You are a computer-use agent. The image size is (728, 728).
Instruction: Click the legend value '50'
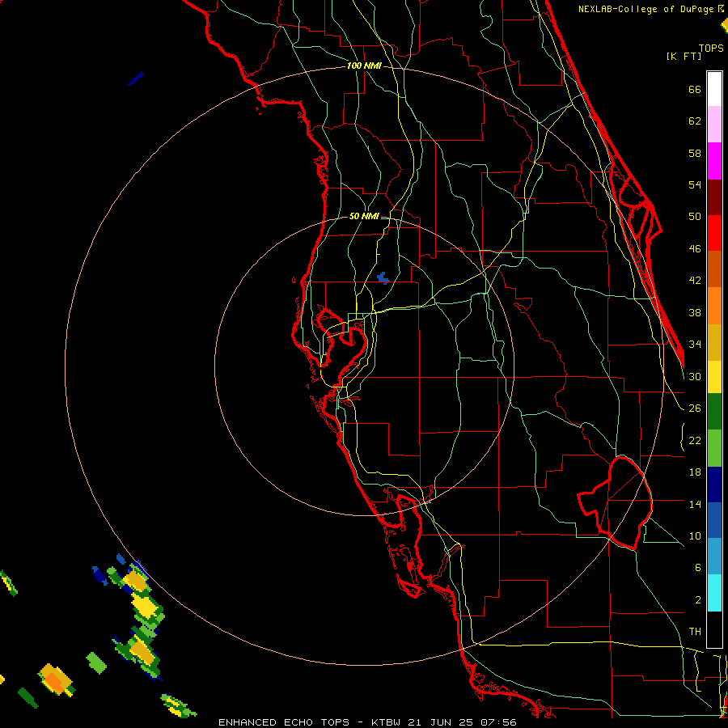(x=695, y=217)
